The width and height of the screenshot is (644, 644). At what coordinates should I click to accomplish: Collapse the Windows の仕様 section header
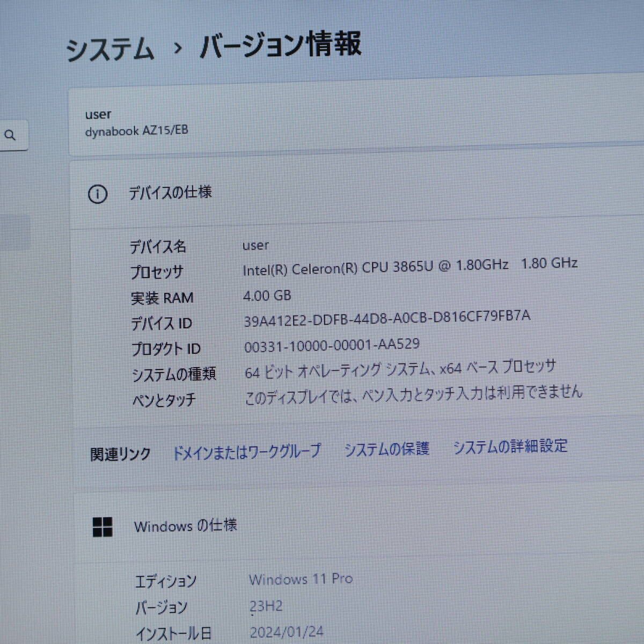tap(185, 525)
